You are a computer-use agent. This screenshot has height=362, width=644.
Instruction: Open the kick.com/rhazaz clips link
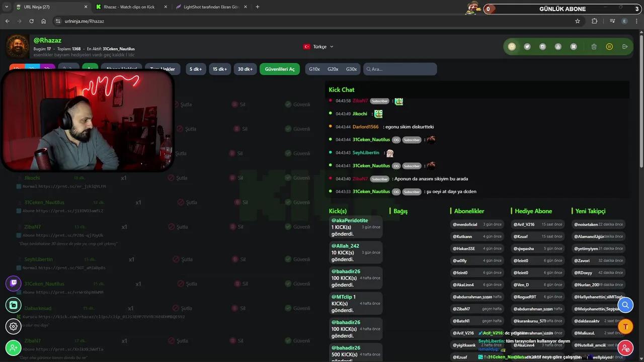pos(112,317)
